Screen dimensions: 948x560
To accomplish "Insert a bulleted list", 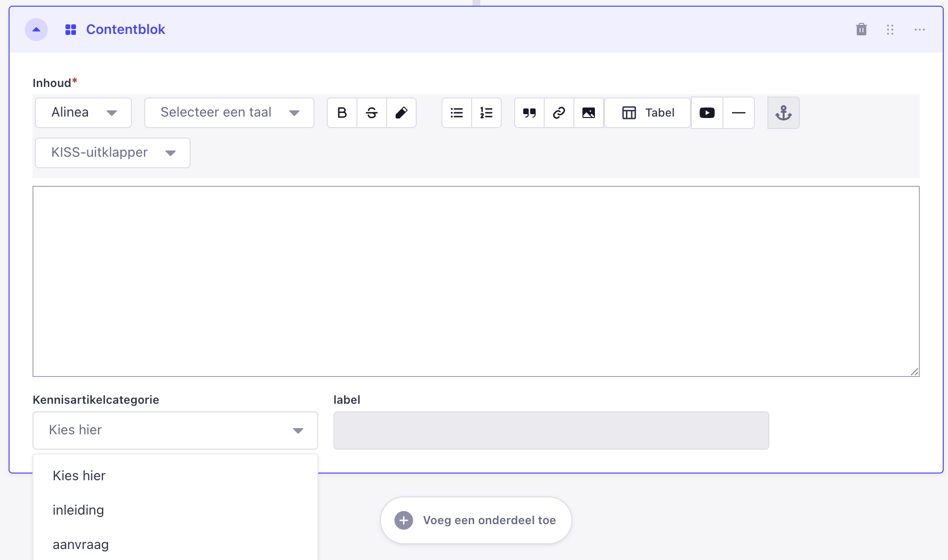I will click(x=457, y=113).
